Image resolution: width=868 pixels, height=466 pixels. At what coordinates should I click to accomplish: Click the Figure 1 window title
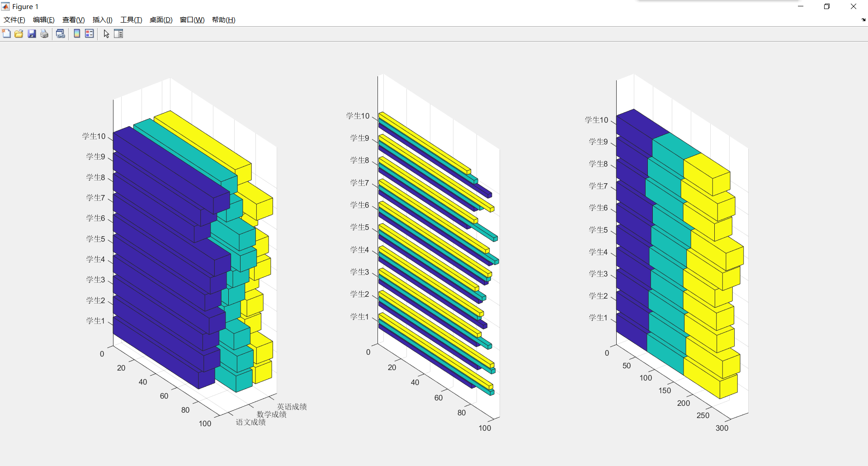pos(25,6)
